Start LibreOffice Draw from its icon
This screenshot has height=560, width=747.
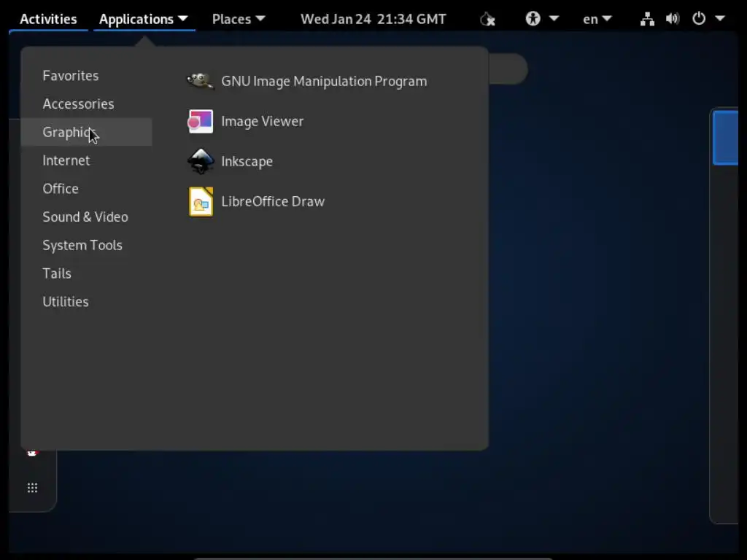[201, 201]
